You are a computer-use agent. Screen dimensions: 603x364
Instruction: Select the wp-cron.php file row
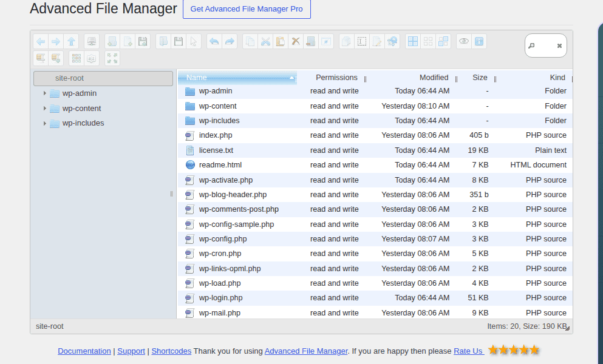[x=375, y=254]
